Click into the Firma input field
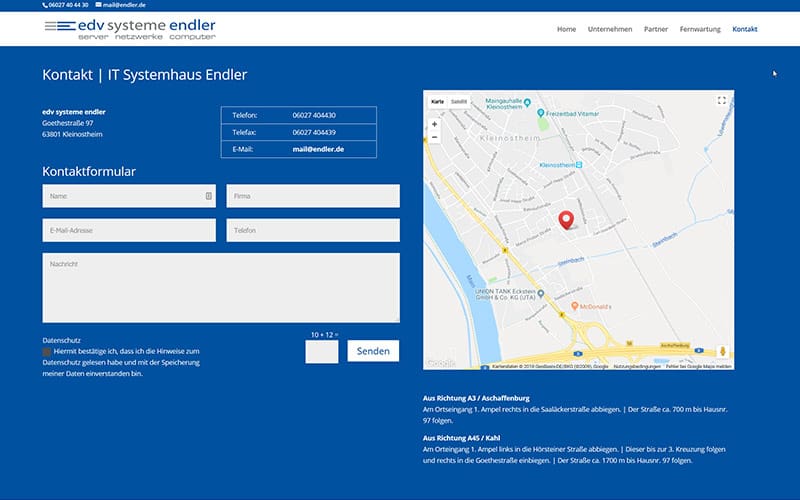The height and width of the screenshot is (500, 800). (x=313, y=196)
